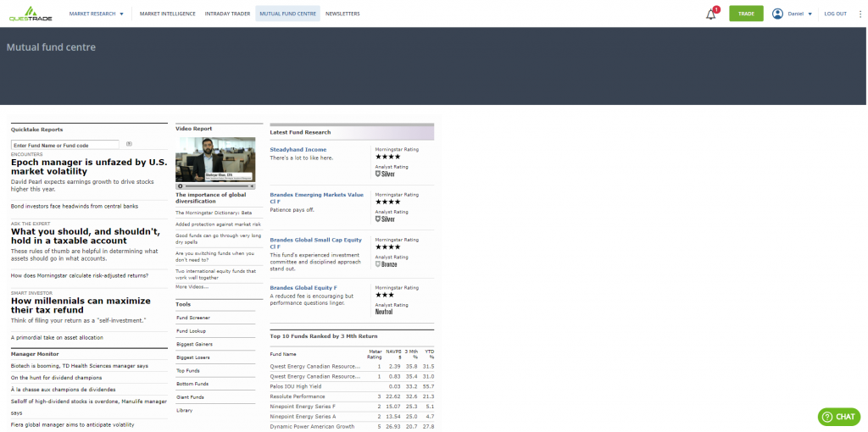Click the fund search go icon
The image size is (868, 432).
point(129,145)
